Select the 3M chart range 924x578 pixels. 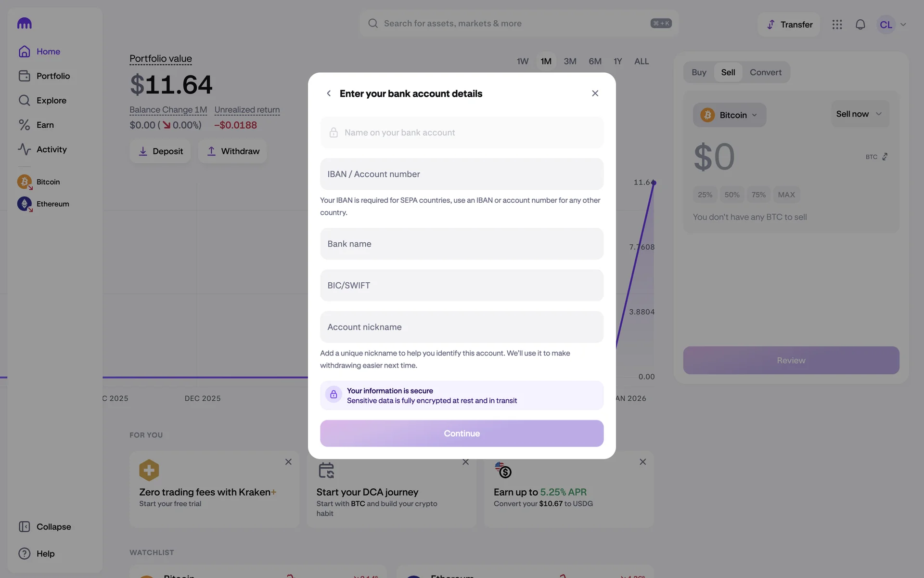(x=570, y=61)
